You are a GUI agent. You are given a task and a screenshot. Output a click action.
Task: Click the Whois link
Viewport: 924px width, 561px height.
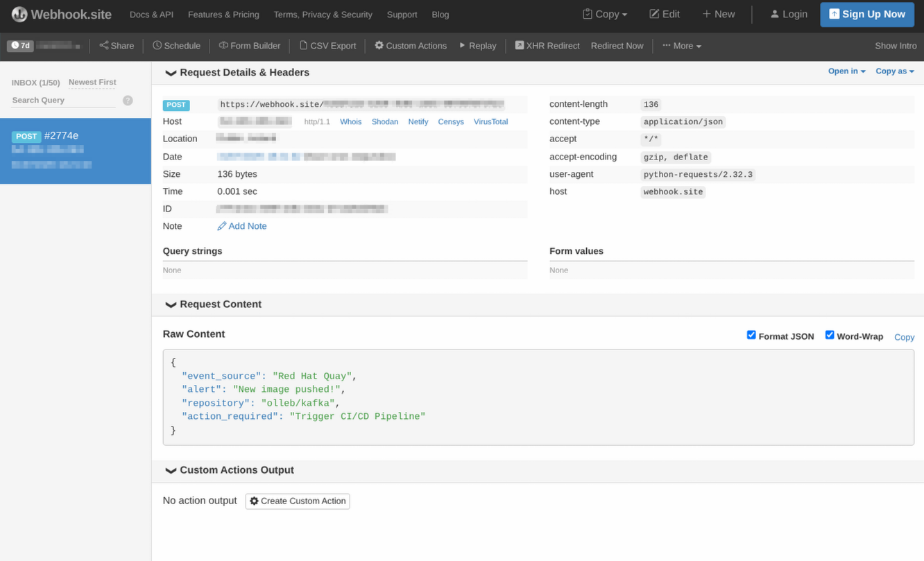pyautogui.click(x=350, y=122)
